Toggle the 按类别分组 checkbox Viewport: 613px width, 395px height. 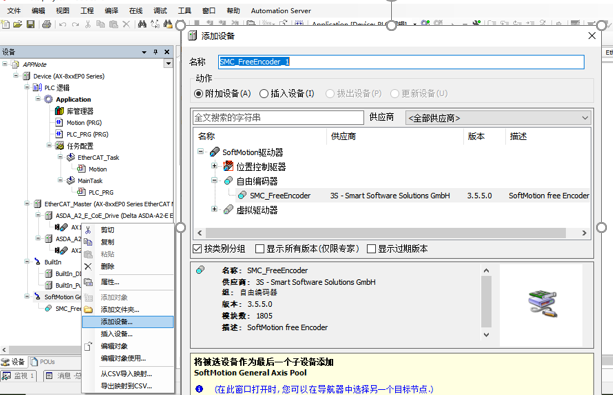[x=197, y=249]
